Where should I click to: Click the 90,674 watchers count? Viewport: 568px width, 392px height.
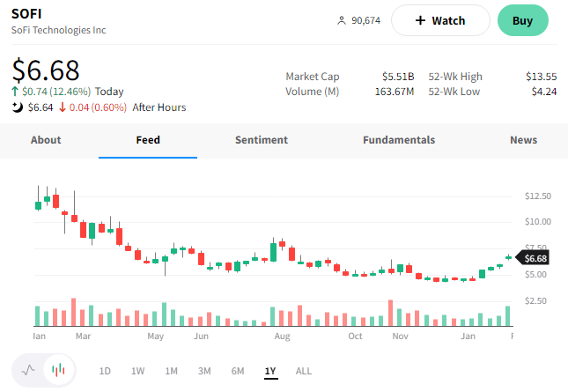(x=365, y=20)
